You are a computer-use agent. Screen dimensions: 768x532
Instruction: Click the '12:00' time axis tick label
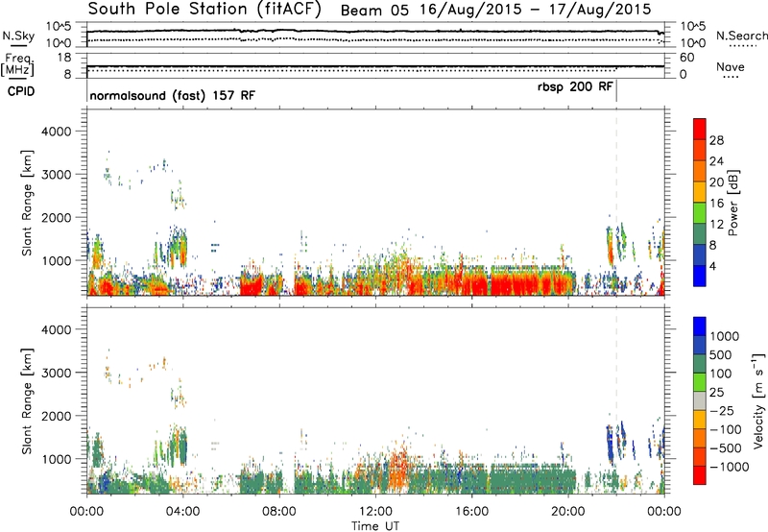point(375,512)
